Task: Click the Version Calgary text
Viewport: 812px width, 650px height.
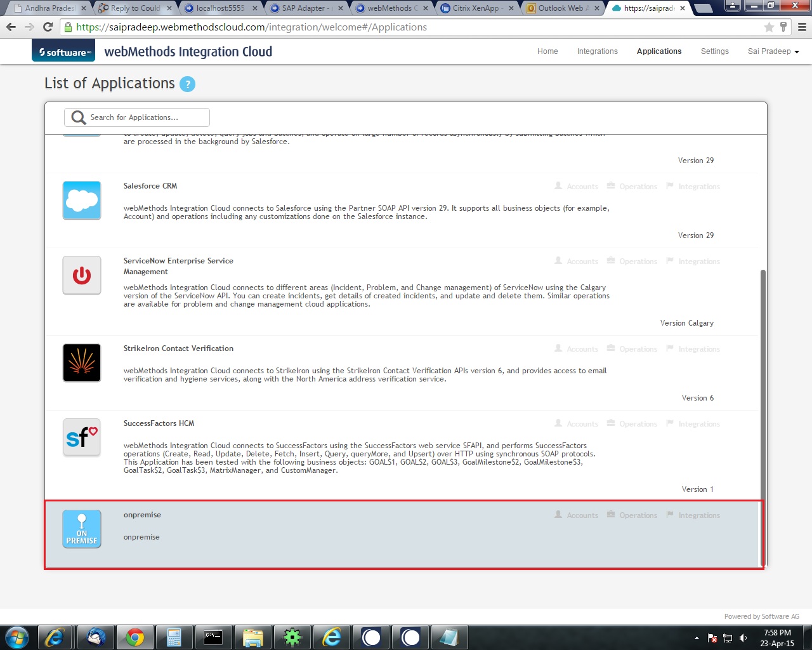Action: click(687, 323)
